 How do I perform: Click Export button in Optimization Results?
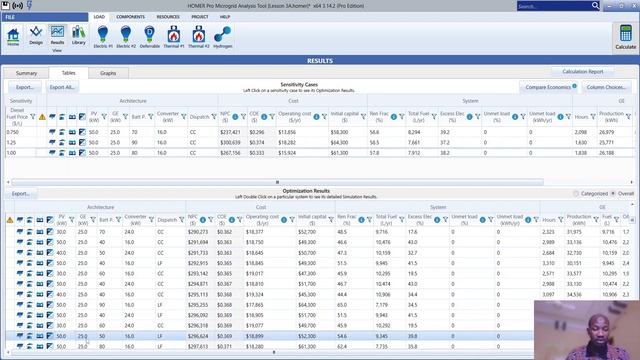pos(21,193)
